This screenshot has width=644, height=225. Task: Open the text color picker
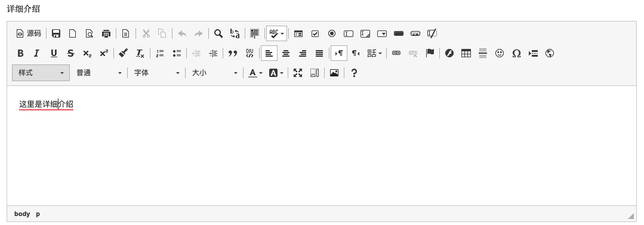click(x=255, y=73)
